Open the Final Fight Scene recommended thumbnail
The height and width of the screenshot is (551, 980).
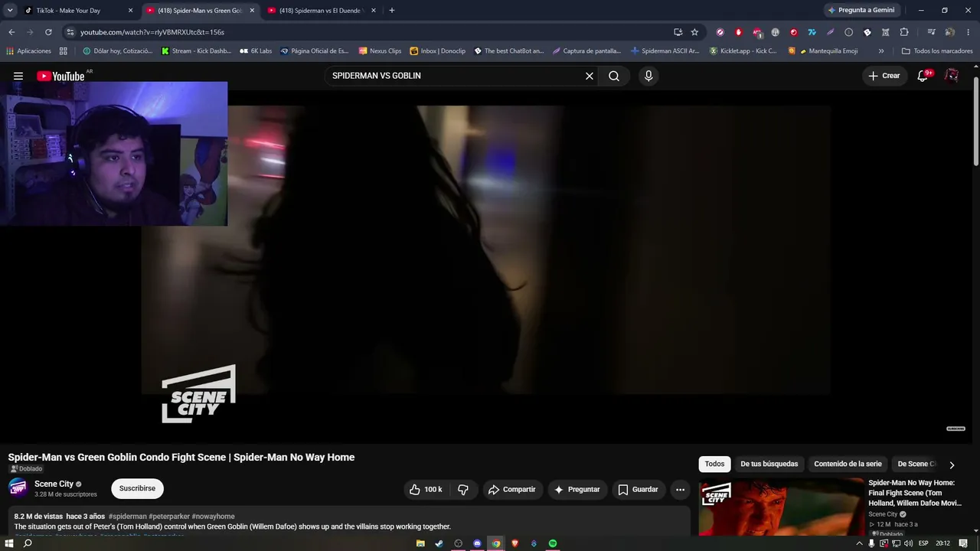coord(781,507)
